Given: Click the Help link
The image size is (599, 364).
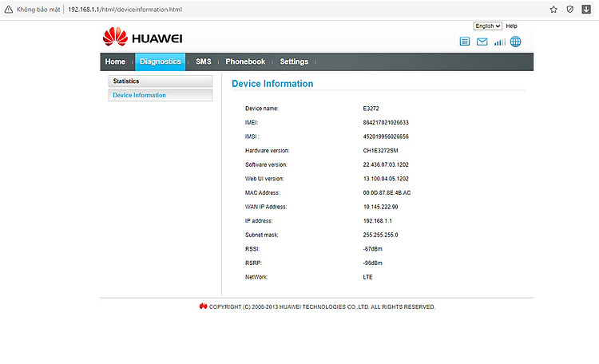Looking at the screenshot, I should 511,26.
